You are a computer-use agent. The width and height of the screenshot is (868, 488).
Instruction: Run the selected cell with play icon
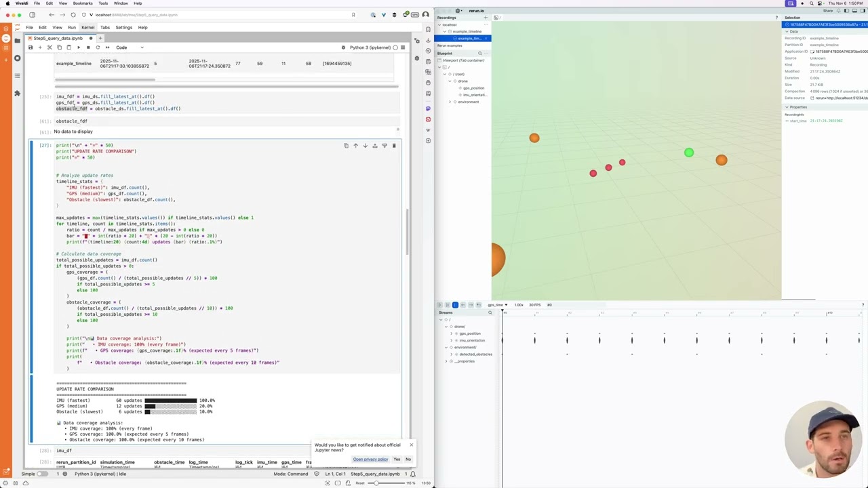78,47
